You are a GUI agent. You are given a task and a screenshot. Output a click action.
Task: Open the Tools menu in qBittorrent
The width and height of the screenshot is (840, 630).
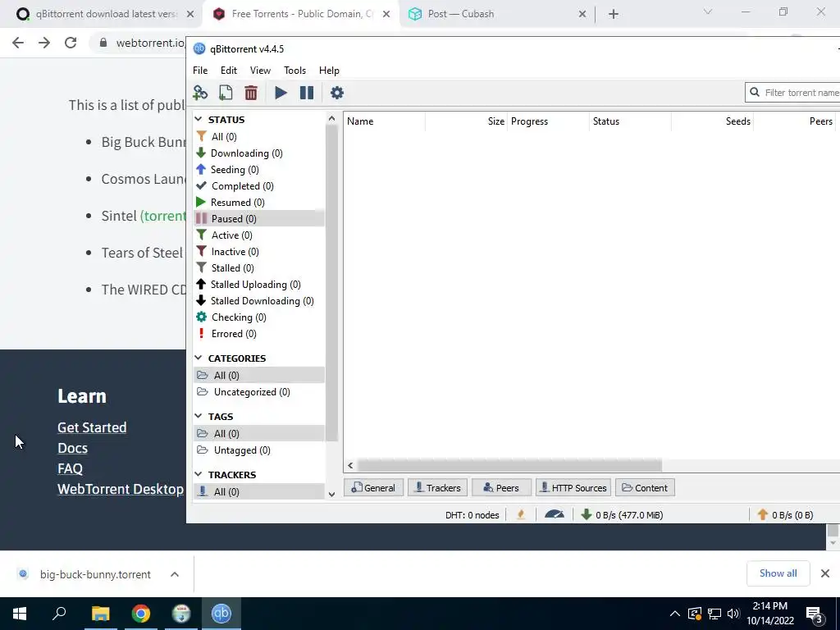coord(294,71)
